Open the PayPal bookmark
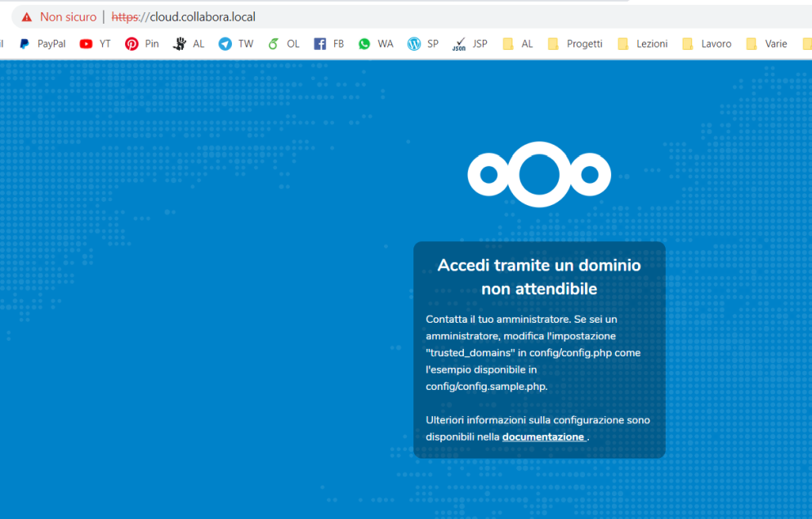Screen dimensions: 812x519 pyautogui.click(x=42, y=44)
